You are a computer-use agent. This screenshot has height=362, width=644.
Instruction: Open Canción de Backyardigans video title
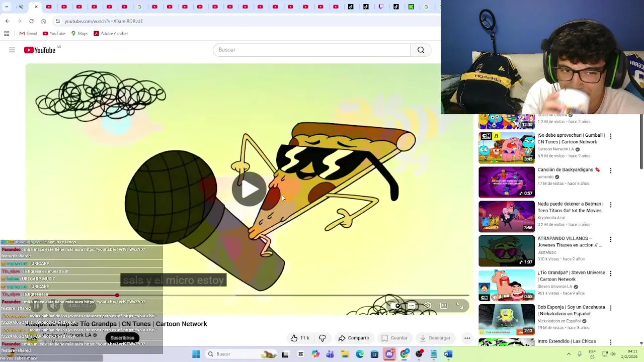(x=569, y=170)
